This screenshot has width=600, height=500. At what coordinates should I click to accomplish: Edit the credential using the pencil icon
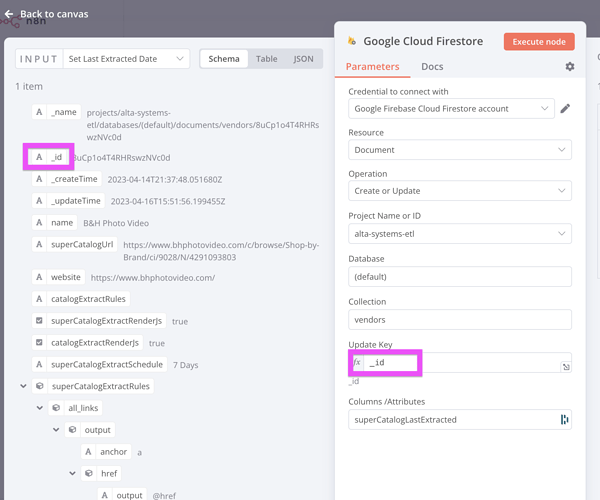click(565, 108)
